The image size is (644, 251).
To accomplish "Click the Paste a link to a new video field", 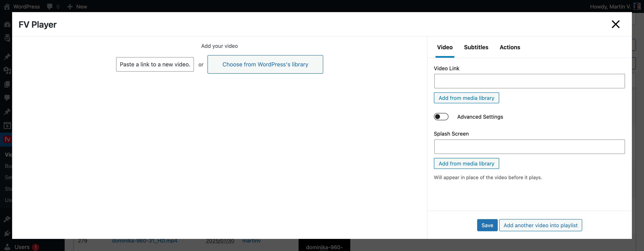I will pyautogui.click(x=155, y=64).
